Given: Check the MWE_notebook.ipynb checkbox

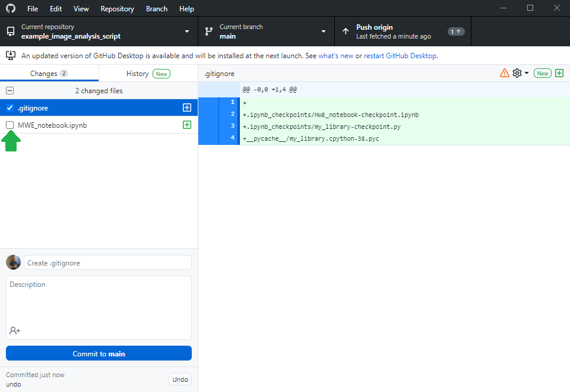Looking at the screenshot, I should click(9, 125).
